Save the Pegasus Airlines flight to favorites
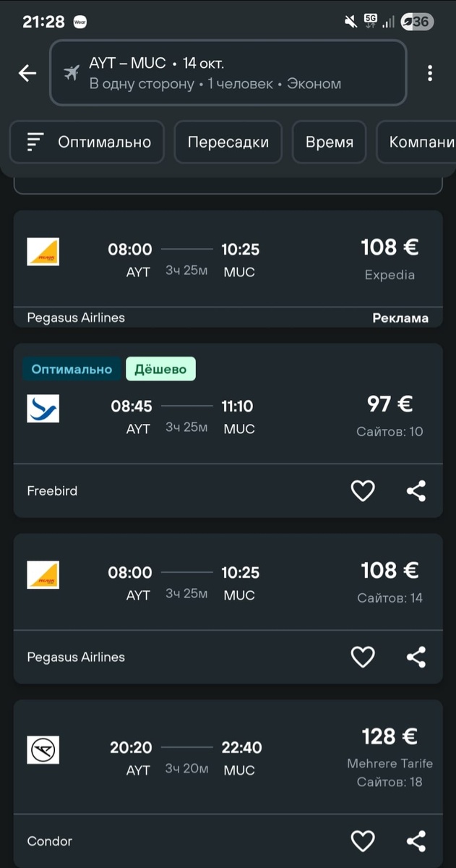The image size is (456, 868). (363, 657)
